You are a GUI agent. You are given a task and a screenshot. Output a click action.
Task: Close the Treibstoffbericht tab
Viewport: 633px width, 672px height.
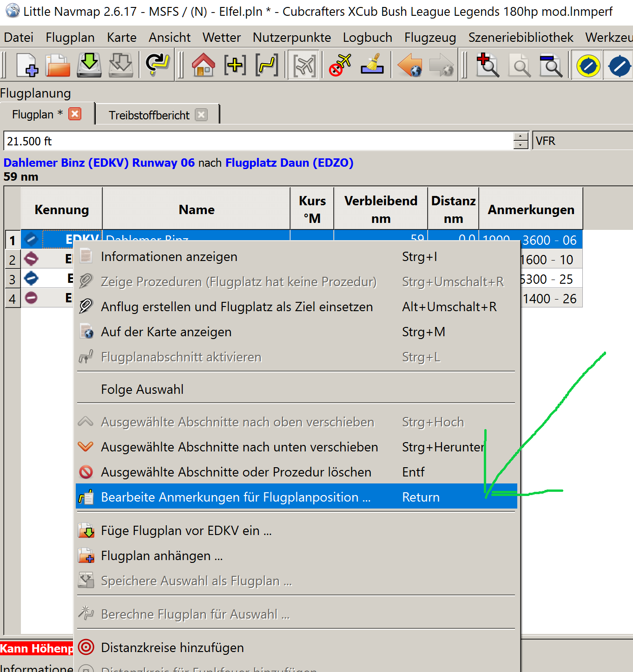[x=201, y=115]
